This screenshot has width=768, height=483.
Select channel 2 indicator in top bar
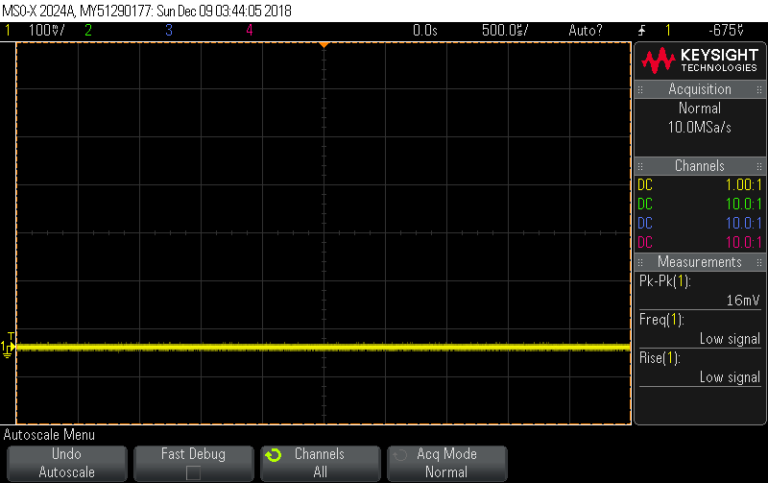(x=88, y=30)
